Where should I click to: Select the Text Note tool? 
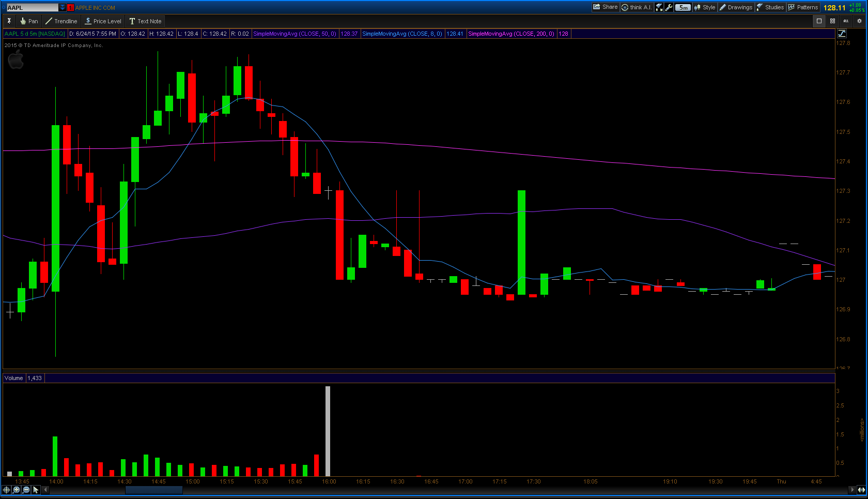coord(145,21)
